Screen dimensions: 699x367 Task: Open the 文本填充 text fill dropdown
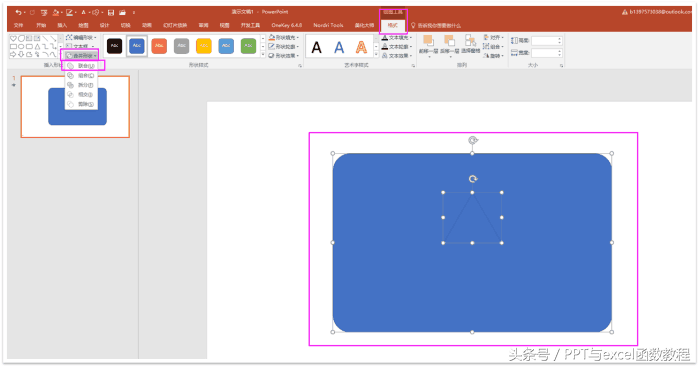click(397, 38)
